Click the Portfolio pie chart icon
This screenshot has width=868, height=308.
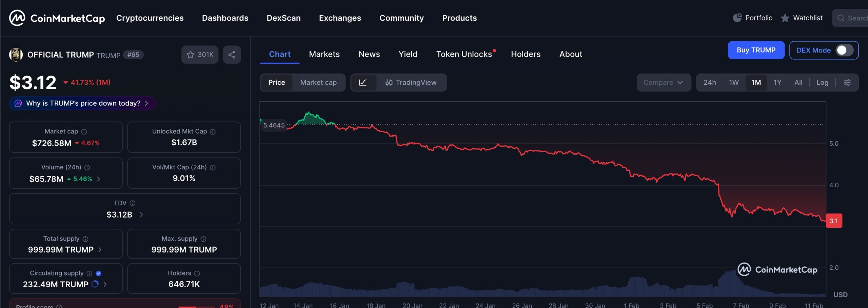737,18
